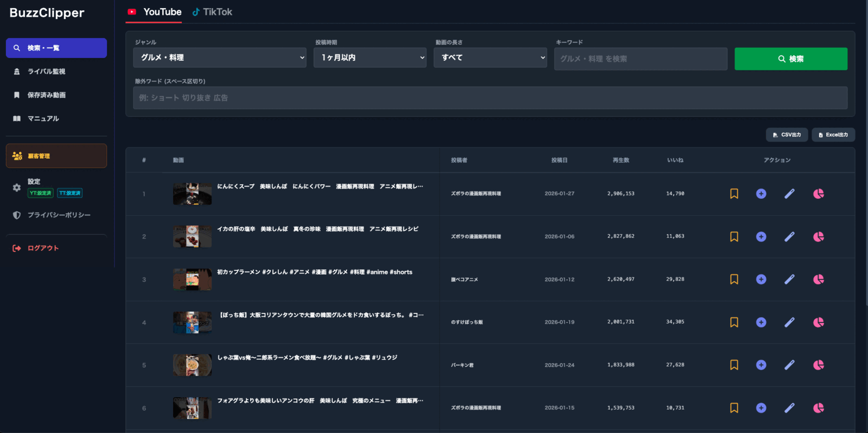Viewport: 868px width, 433px height.
Task: Switch to the TikTok tab
Action: coord(212,12)
